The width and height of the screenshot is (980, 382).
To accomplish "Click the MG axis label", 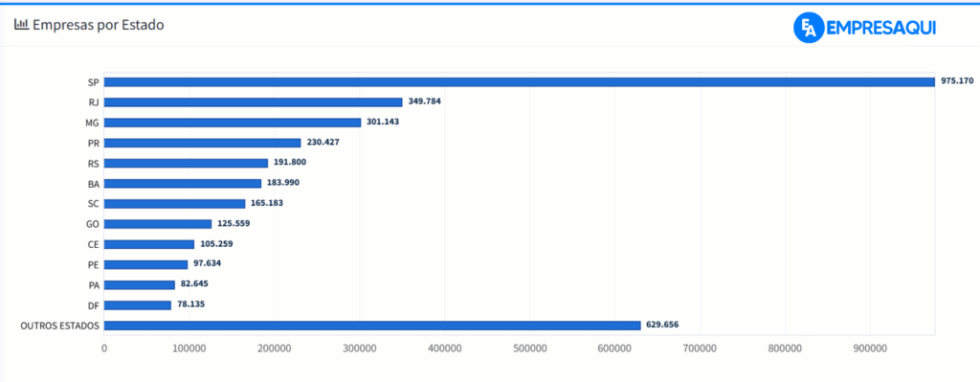I will coord(92,123).
